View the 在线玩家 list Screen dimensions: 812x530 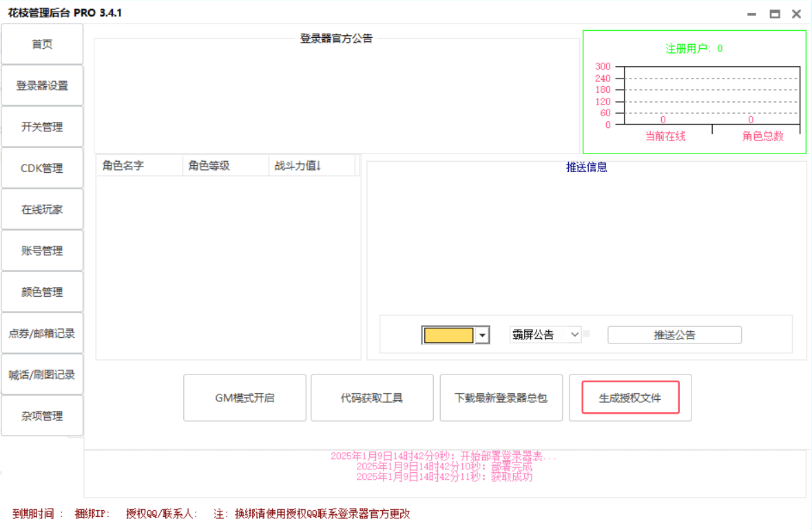click(x=42, y=209)
